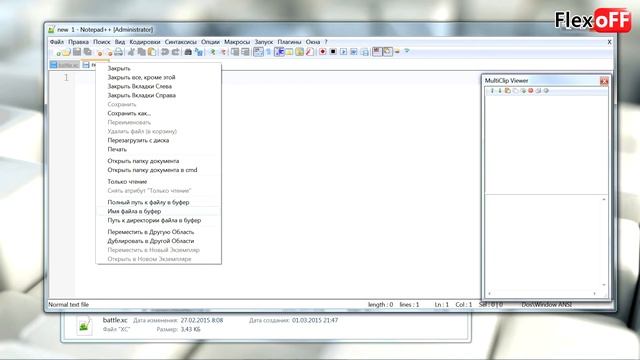The width and height of the screenshot is (640, 360).
Task: Start macro recording with red dot icon
Action: (322, 52)
